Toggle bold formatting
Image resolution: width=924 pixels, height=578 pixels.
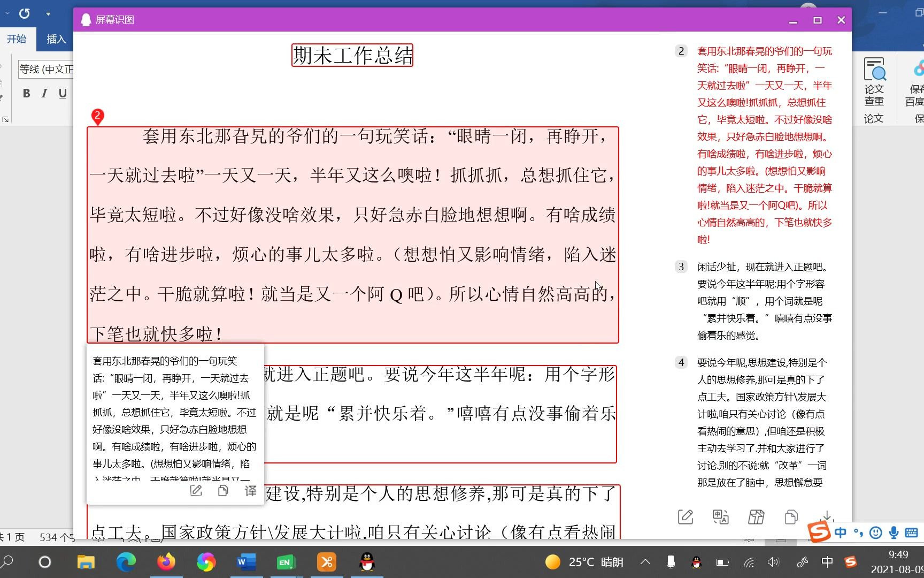(x=26, y=93)
